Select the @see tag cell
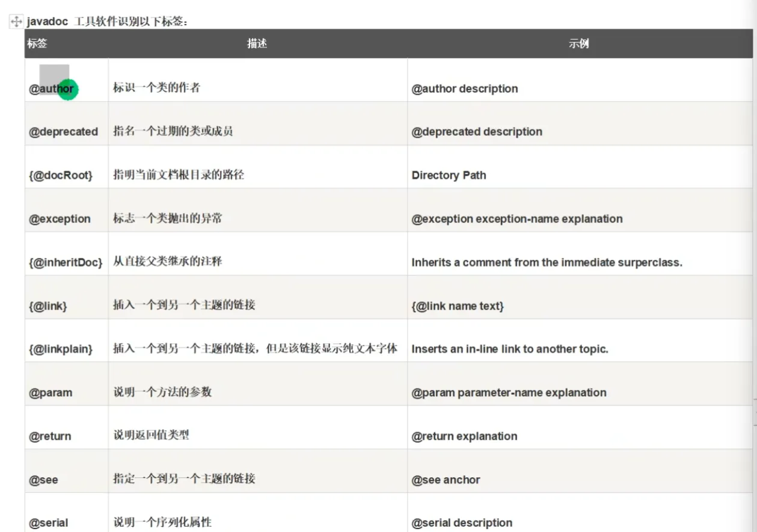This screenshot has height=532, width=757. [x=43, y=480]
